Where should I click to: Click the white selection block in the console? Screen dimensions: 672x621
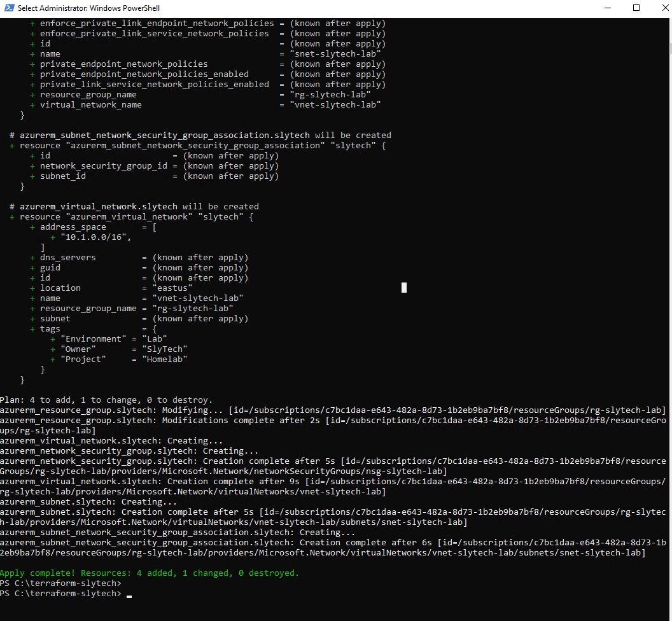coord(403,288)
